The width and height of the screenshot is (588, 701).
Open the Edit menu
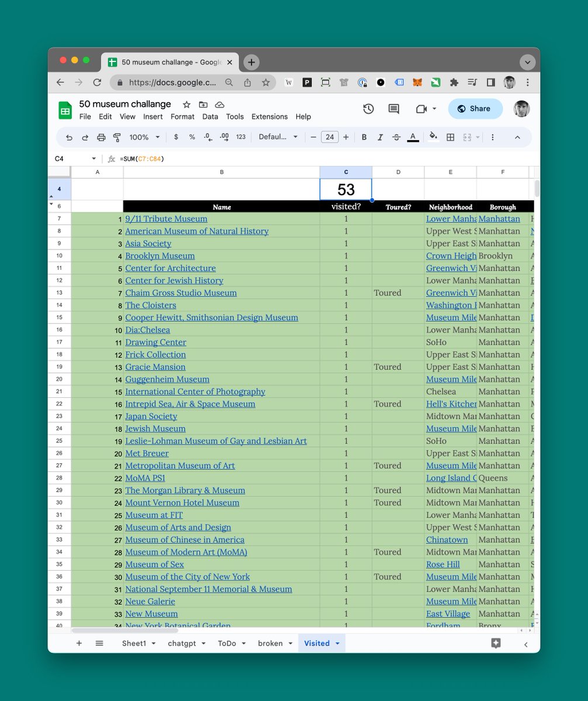tap(105, 117)
